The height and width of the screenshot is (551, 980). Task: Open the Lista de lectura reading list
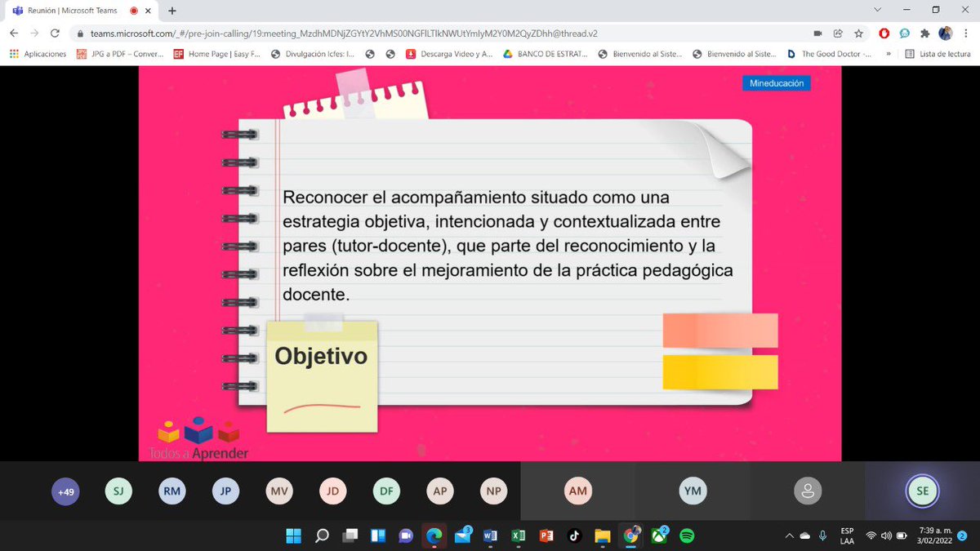938,54
